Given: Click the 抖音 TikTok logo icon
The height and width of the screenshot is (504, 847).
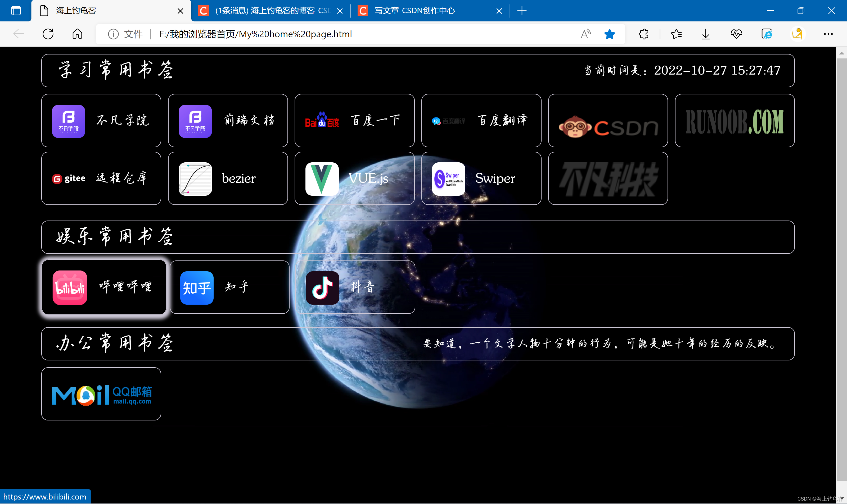Looking at the screenshot, I should (x=323, y=288).
